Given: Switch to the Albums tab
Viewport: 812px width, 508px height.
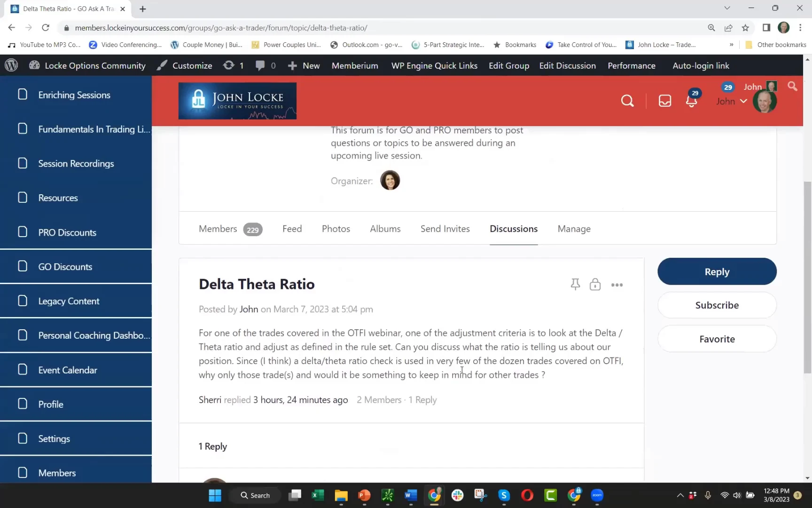Looking at the screenshot, I should tap(385, 229).
